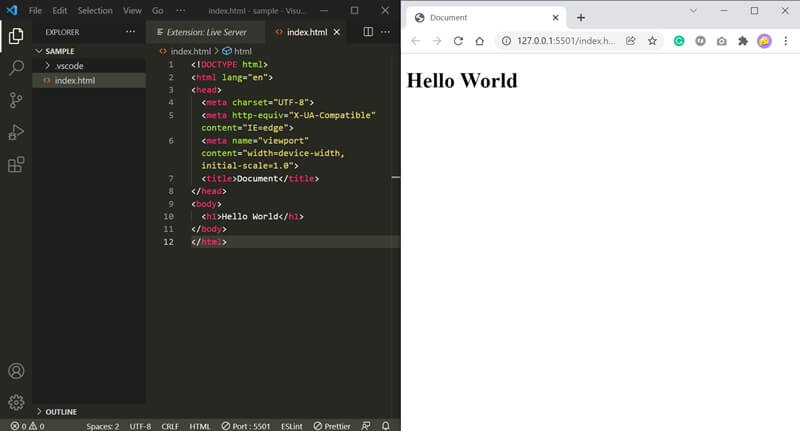Viewport: 800px width, 431px height.
Task: Change the HTML language mode
Action: [x=200, y=425]
